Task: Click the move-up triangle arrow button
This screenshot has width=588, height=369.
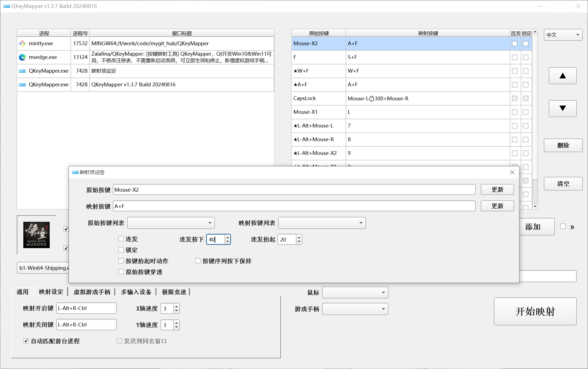Action: tap(562, 76)
